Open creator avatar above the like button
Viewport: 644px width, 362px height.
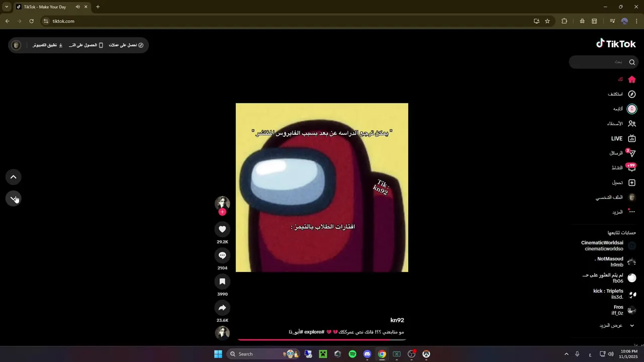(x=222, y=203)
